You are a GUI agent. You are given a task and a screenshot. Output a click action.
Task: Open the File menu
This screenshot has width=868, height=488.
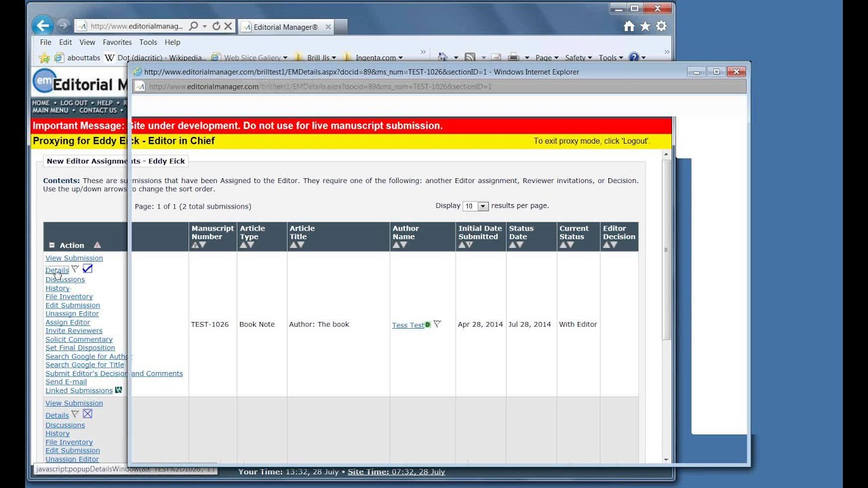coord(45,42)
